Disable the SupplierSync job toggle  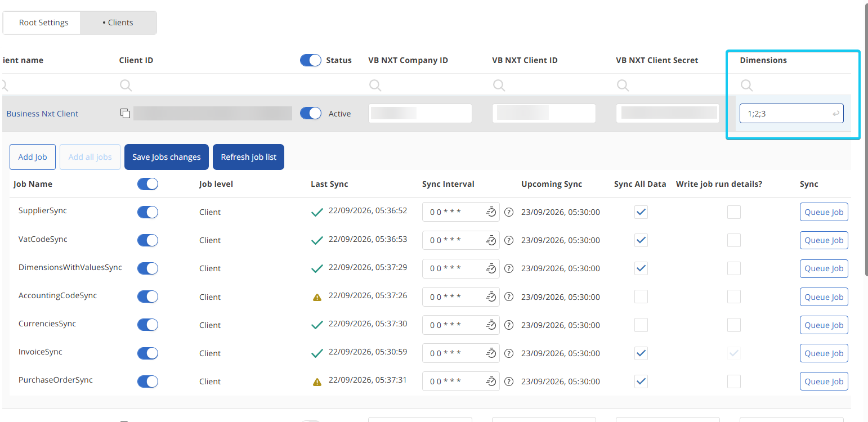147,212
